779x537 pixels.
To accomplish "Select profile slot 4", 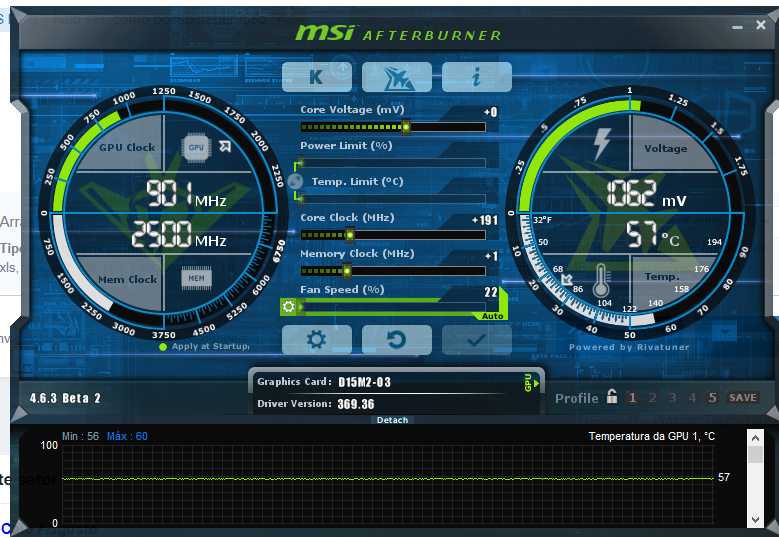I will pyautogui.click(x=692, y=397).
